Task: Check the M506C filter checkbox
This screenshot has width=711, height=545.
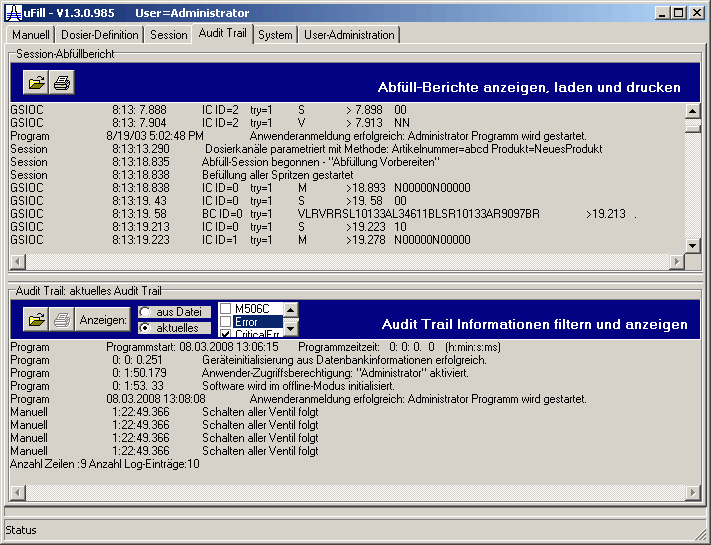Action: (225, 309)
